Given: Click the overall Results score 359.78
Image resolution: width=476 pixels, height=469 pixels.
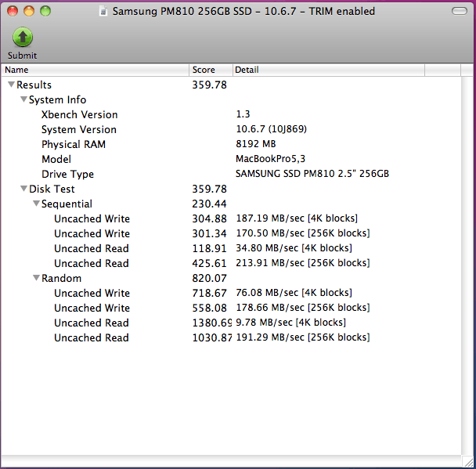Looking at the screenshot, I should (210, 85).
